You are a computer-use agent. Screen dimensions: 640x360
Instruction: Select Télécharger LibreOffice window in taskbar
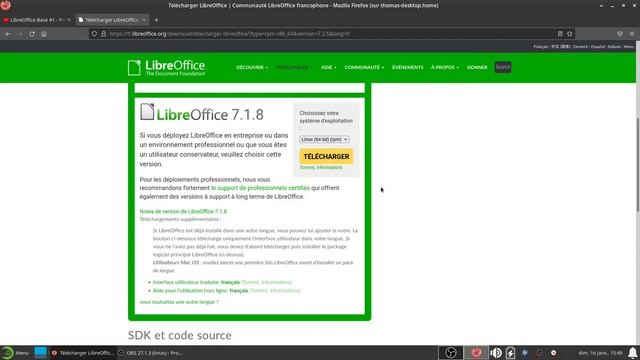pyautogui.click(x=82, y=353)
